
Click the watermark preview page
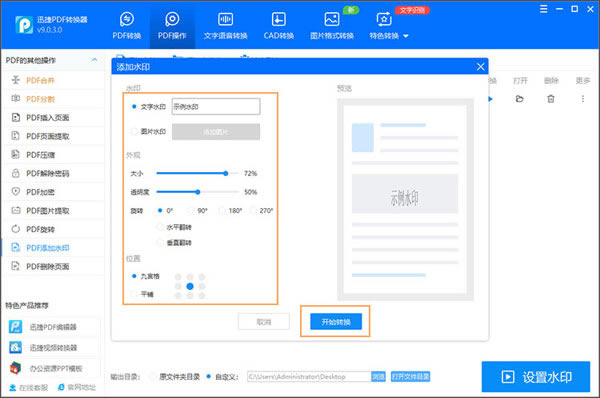405,199
